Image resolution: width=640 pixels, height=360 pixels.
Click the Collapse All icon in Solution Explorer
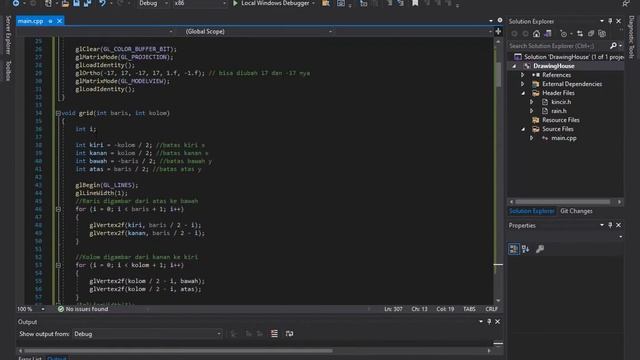(x=591, y=34)
